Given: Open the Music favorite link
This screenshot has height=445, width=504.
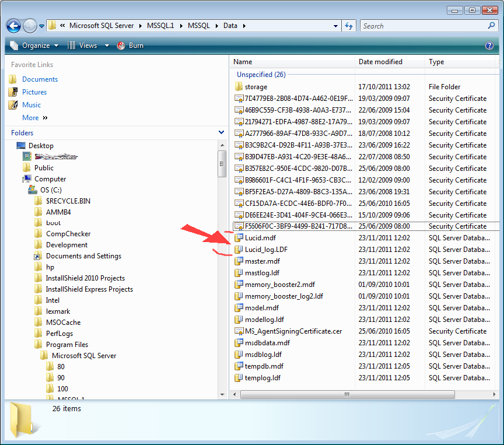Looking at the screenshot, I should [x=32, y=105].
